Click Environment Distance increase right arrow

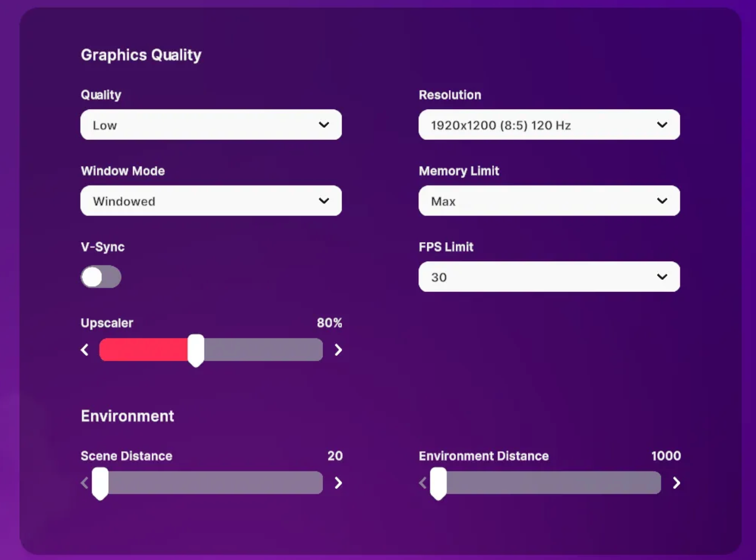pos(676,483)
